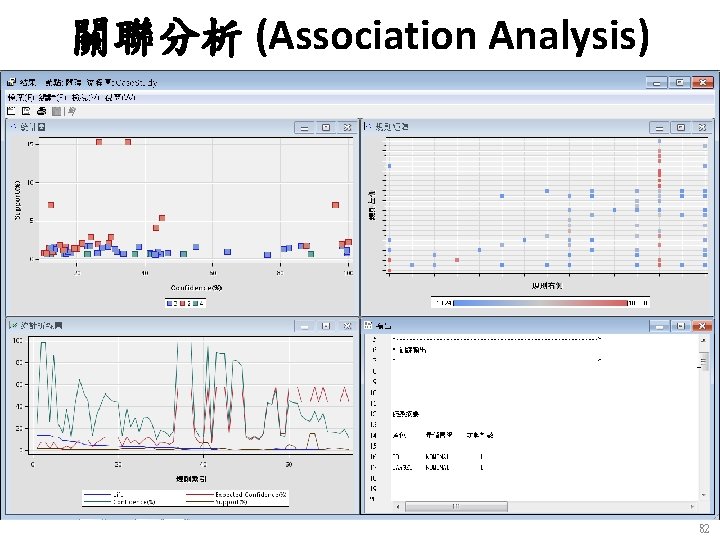Screen dimensions: 720x540
Task: Select the Confidence(%) line legend entry
Action: (120, 502)
